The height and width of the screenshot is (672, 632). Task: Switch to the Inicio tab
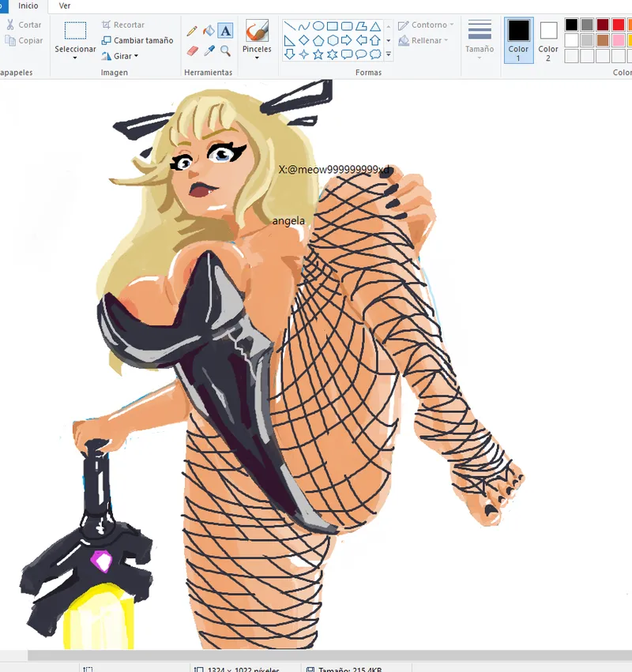pos(28,6)
